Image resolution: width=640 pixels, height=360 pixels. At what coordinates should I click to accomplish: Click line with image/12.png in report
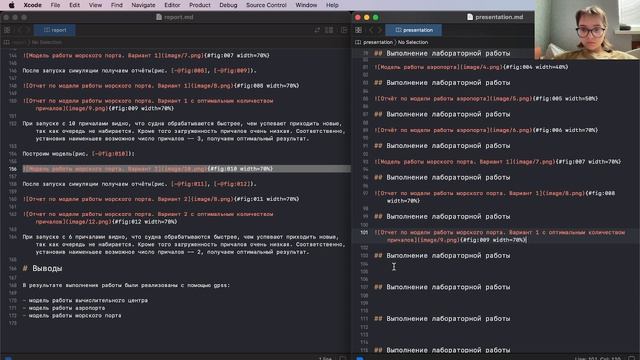pyautogui.click(x=148, y=218)
